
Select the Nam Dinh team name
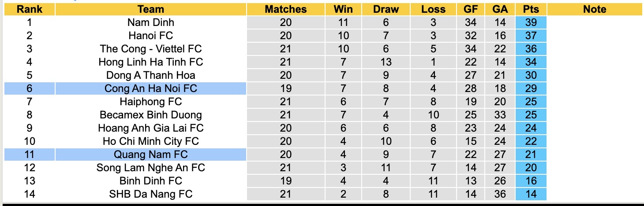[151, 22]
